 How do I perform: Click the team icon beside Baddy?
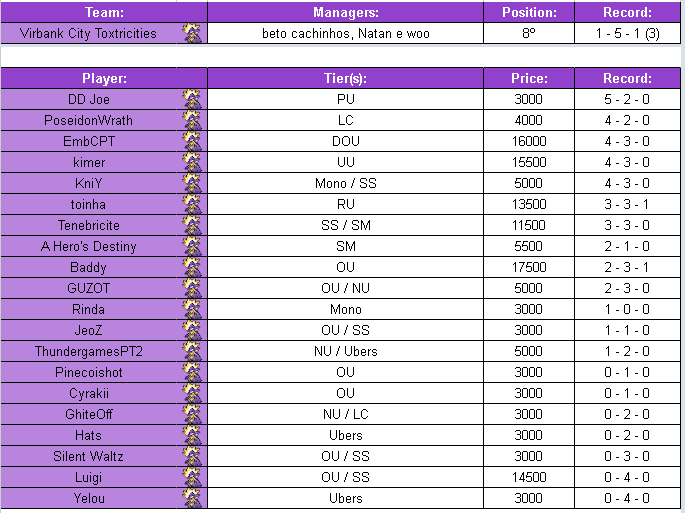coord(192,267)
